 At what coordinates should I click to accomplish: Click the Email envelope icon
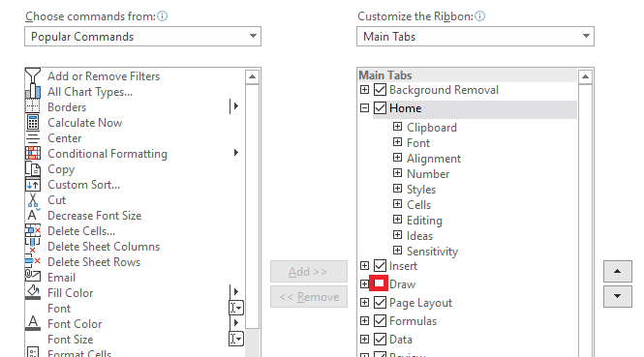33,277
